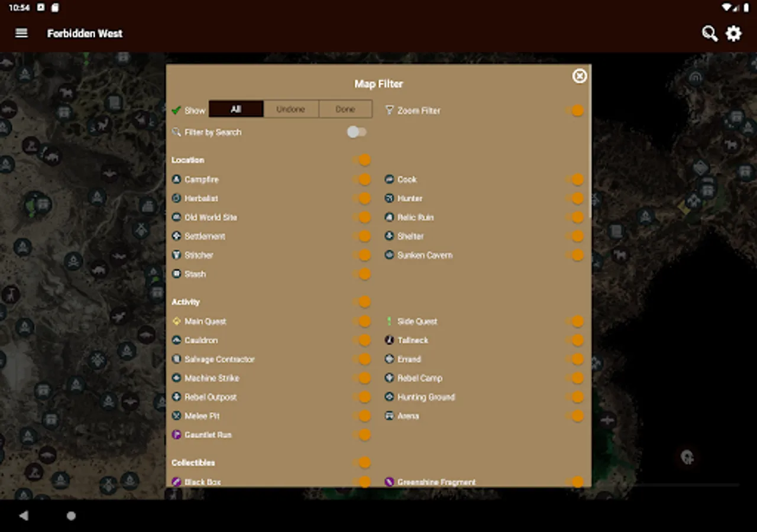Toggle the Zoom Filter switch
This screenshot has width=757, height=532.
[x=574, y=111]
